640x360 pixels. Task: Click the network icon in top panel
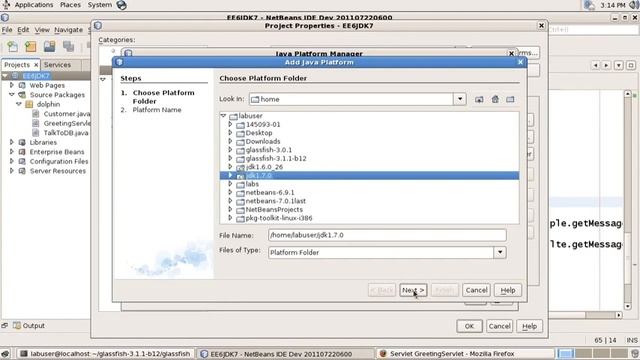click(589, 5)
